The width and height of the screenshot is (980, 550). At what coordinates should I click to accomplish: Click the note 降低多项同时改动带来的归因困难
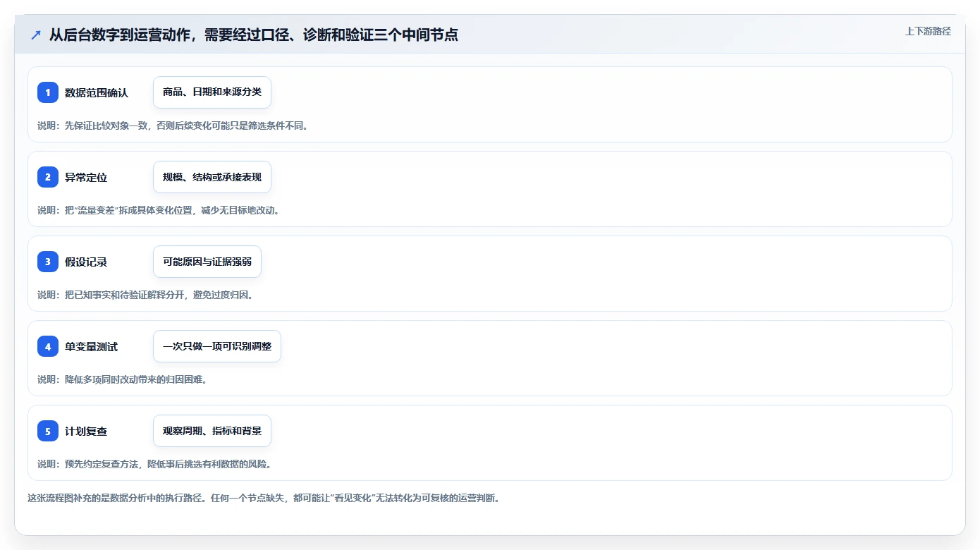(x=122, y=379)
